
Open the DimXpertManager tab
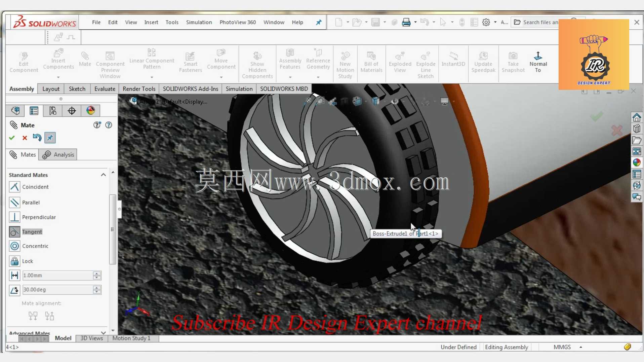point(72,111)
